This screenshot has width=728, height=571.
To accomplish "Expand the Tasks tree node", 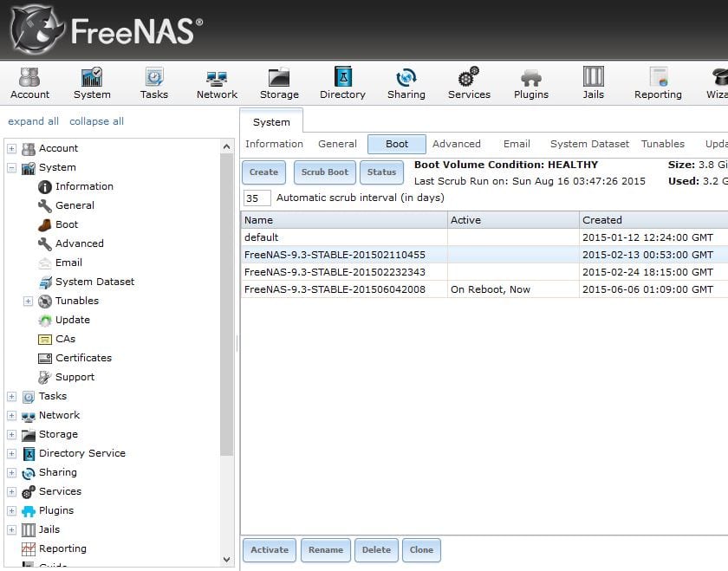I will (11, 397).
